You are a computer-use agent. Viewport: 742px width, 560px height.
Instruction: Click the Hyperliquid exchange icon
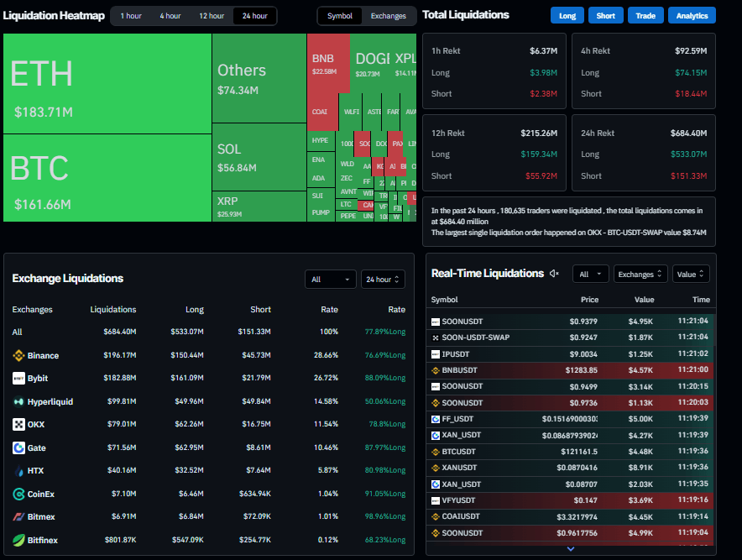pyautogui.click(x=18, y=401)
